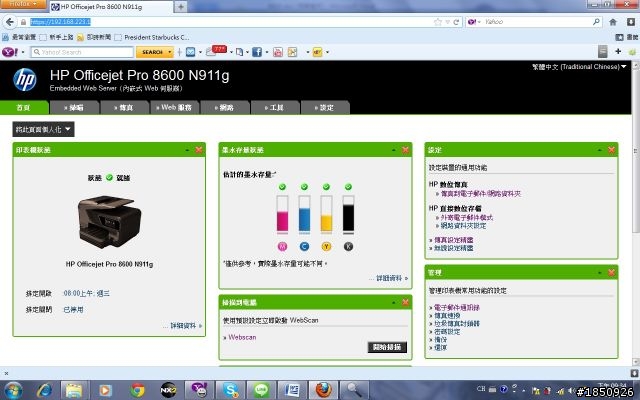This screenshot has width=640, height=400.
Task: Open the notification icon with red 777 badge
Action: [217, 51]
